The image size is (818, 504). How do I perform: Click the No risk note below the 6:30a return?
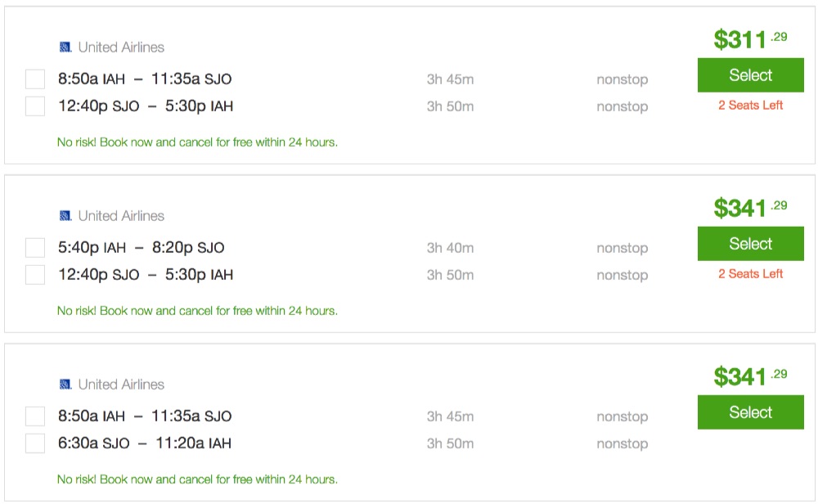coord(197,479)
